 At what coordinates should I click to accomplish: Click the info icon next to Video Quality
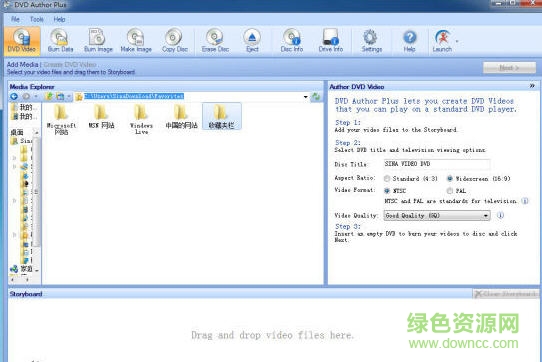pos(500,215)
